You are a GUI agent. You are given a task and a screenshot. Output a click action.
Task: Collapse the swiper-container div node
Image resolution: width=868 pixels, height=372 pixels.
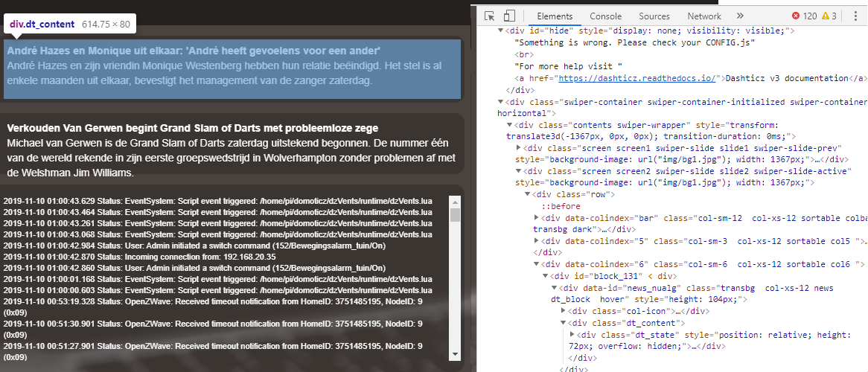pos(501,103)
